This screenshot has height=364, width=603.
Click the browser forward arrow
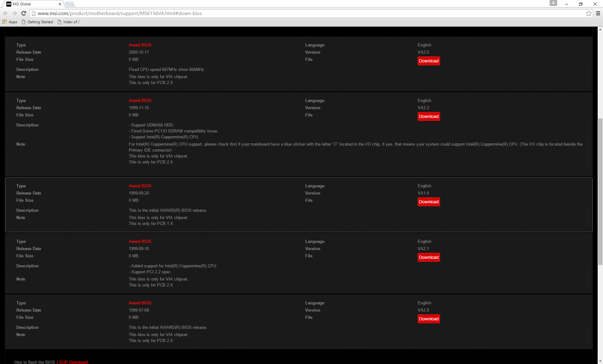[14, 13]
